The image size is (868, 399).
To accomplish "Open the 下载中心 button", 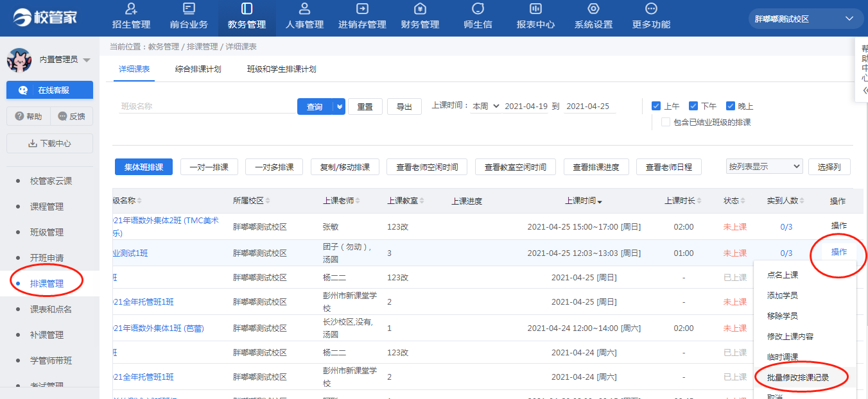I will coord(49,144).
